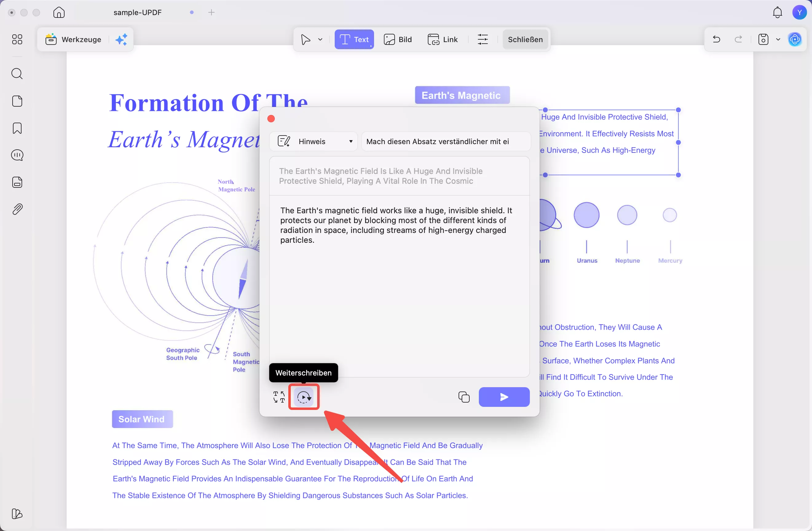
Task: Open the thumbnails grid view icon
Action: click(x=17, y=40)
